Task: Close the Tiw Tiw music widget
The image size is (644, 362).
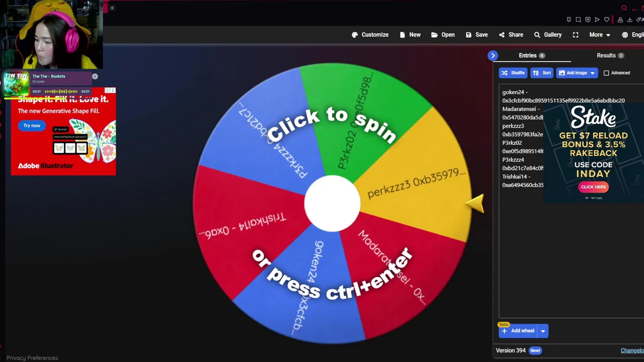Action: click(95, 76)
